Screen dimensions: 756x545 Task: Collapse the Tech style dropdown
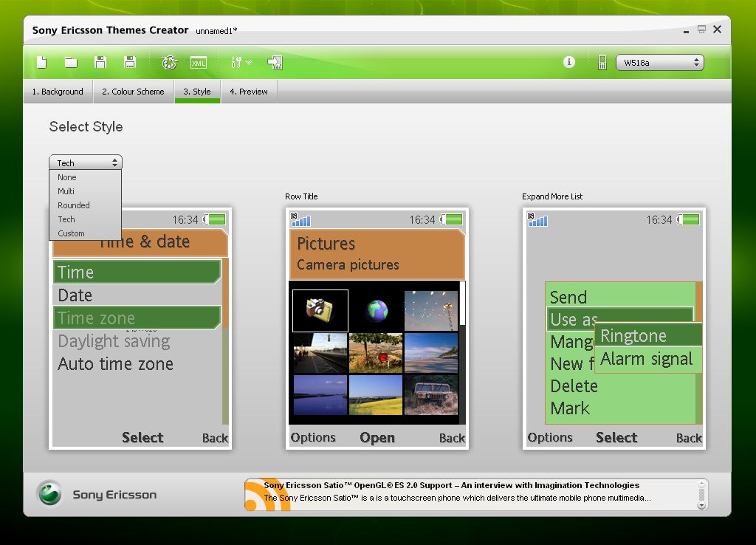point(86,162)
